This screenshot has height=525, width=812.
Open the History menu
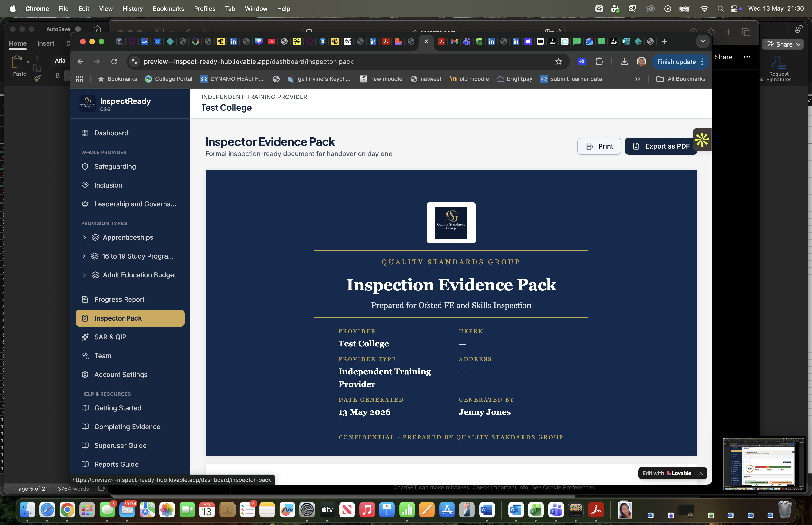[x=132, y=8]
